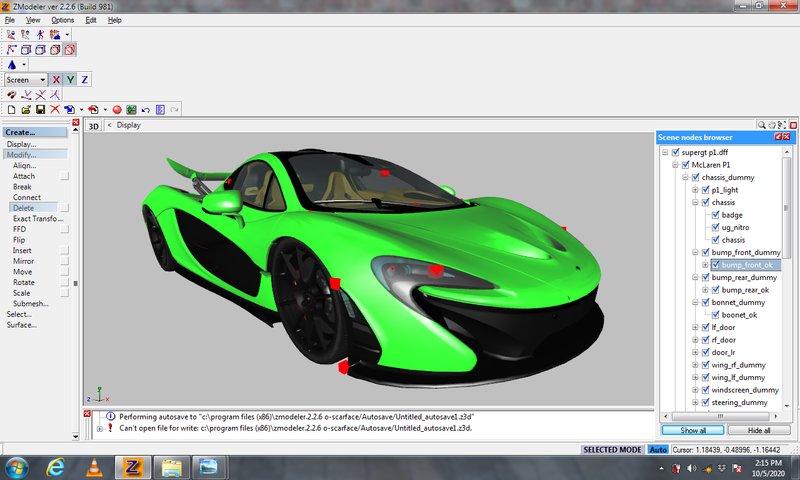Click the magnifier zoom icon above viewport

[x=761, y=125]
